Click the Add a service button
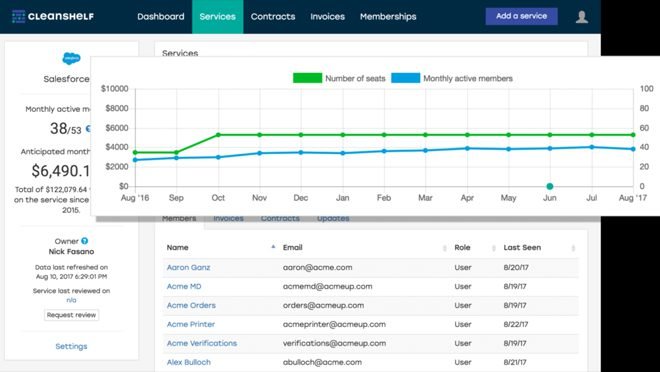The height and width of the screenshot is (372, 660). tap(522, 16)
